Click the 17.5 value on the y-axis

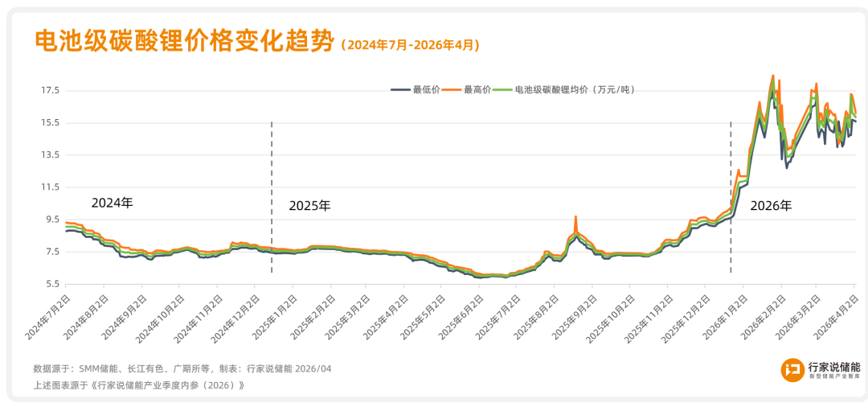click(50, 90)
